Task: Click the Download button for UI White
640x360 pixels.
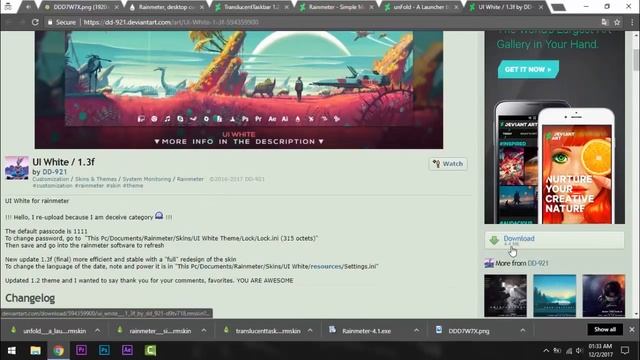Action: [554, 240]
